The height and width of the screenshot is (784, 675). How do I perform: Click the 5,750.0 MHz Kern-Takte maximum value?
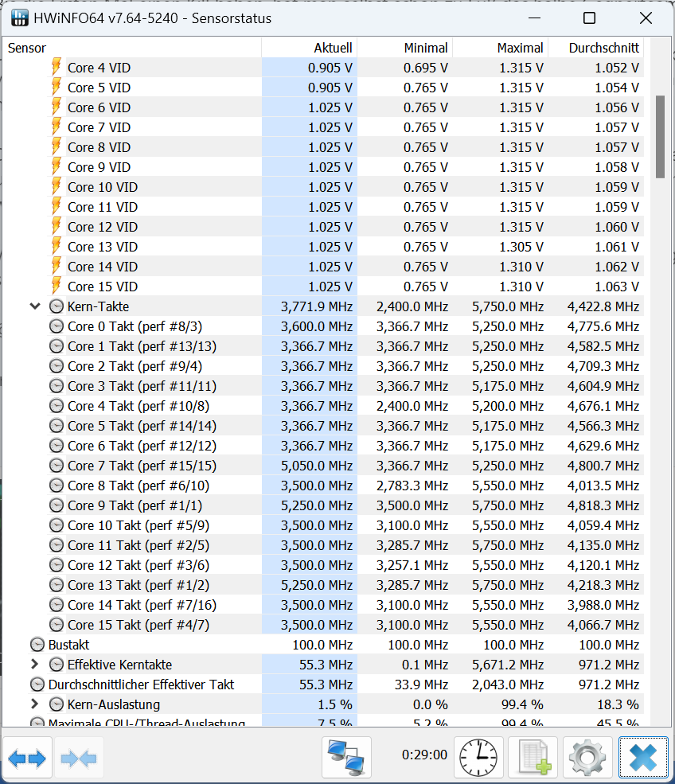[508, 306]
